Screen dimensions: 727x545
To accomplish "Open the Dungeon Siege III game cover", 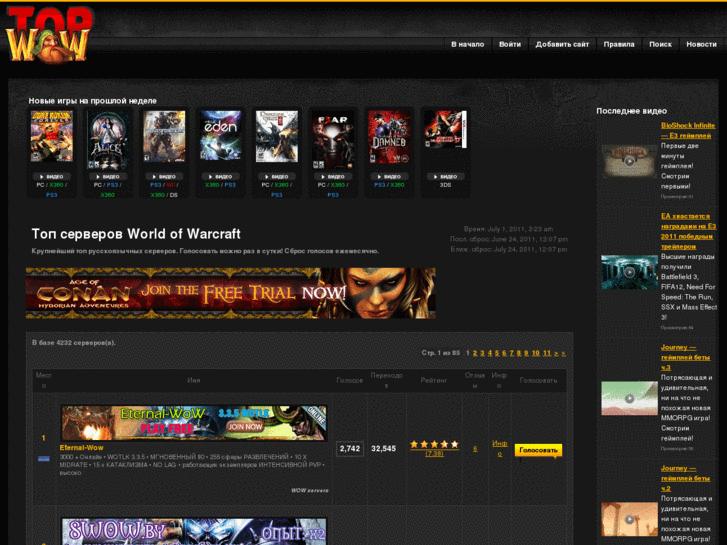I will click(277, 136).
